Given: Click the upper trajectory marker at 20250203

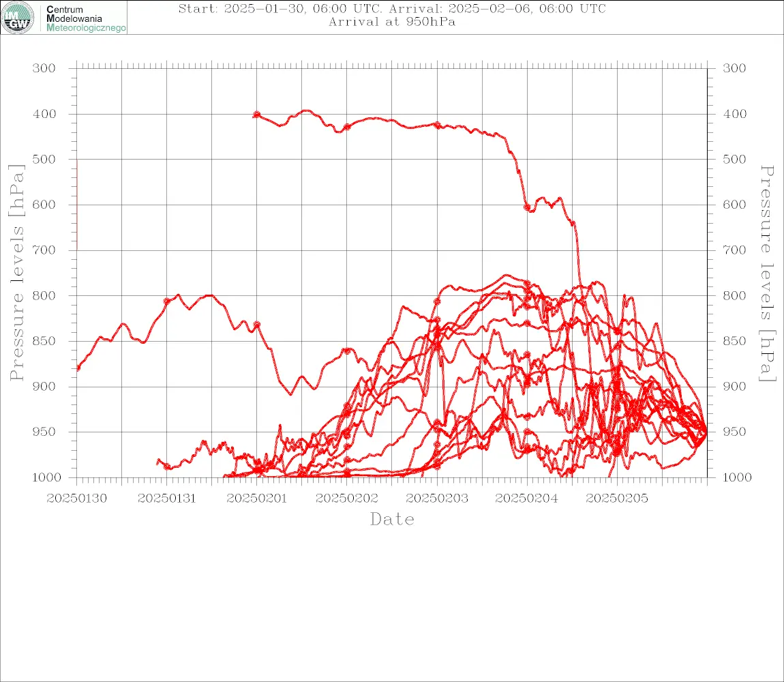Looking at the screenshot, I should pyautogui.click(x=437, y=125).
